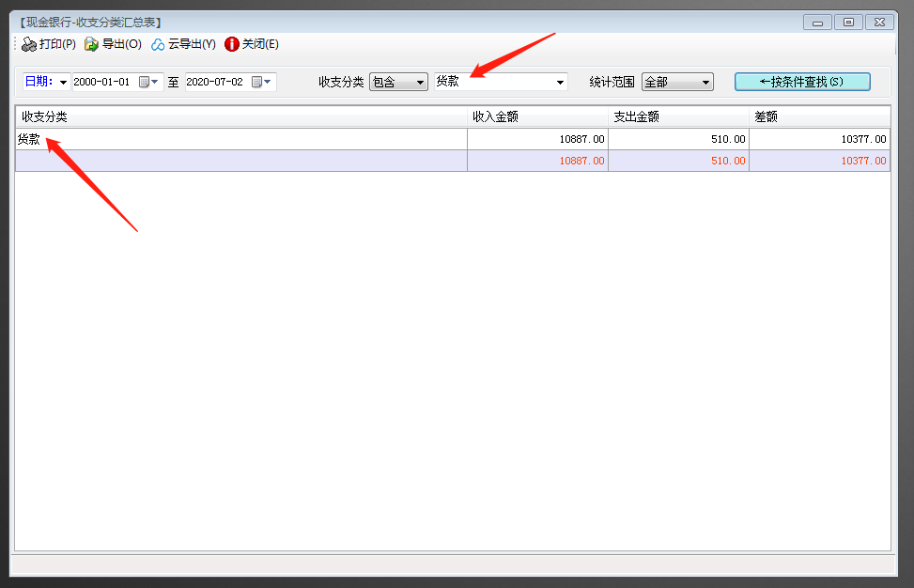
Task: Click the end date field 2020-07-02
Action: [x=216, y=82]
